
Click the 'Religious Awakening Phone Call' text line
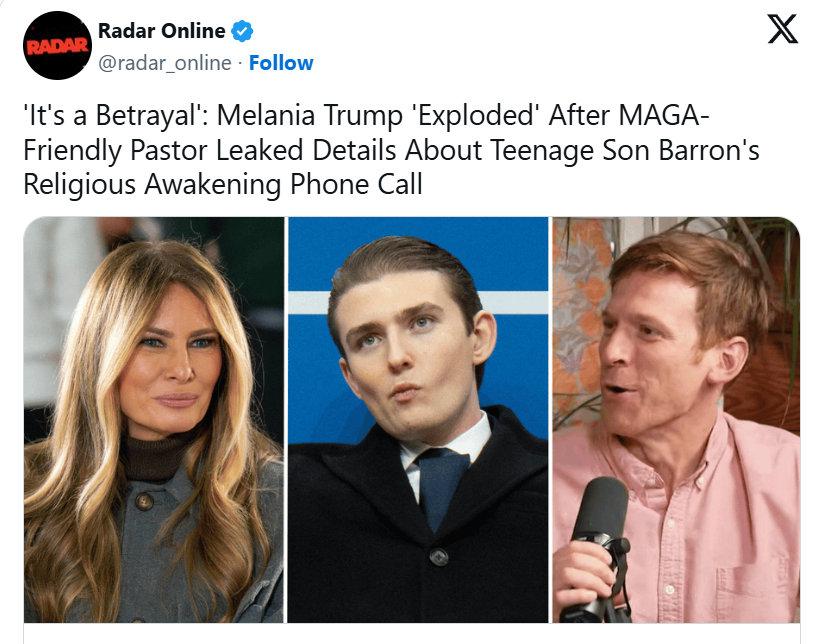pyautogui.click(x=222, y=185)
